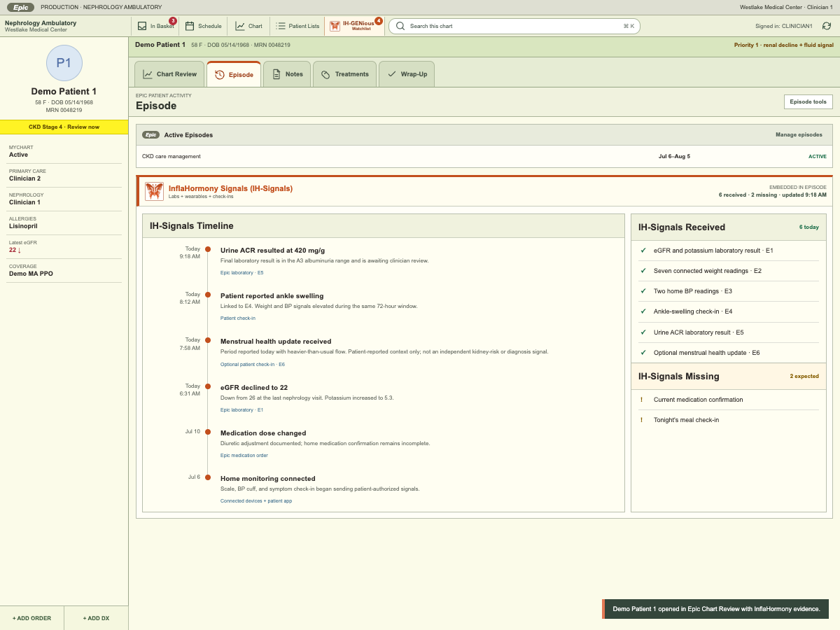
Task: Open the In Basket inbox icon
Action: click(x=142, y=26)
